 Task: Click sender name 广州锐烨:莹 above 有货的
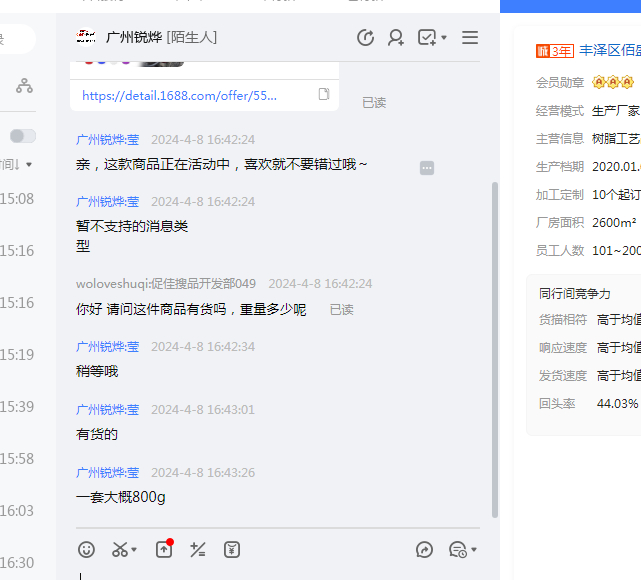[108, 409]
